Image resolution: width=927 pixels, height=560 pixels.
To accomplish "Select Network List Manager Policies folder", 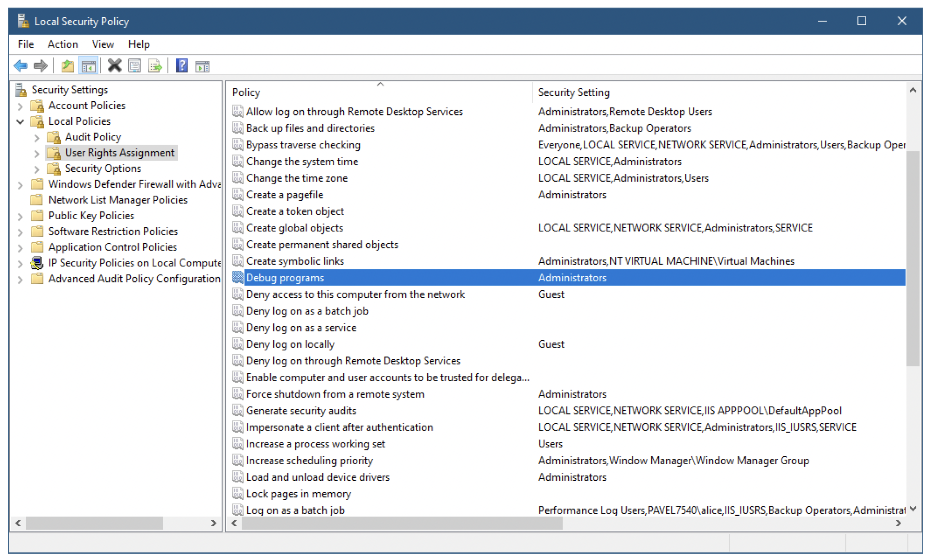I will click(118, 200).
